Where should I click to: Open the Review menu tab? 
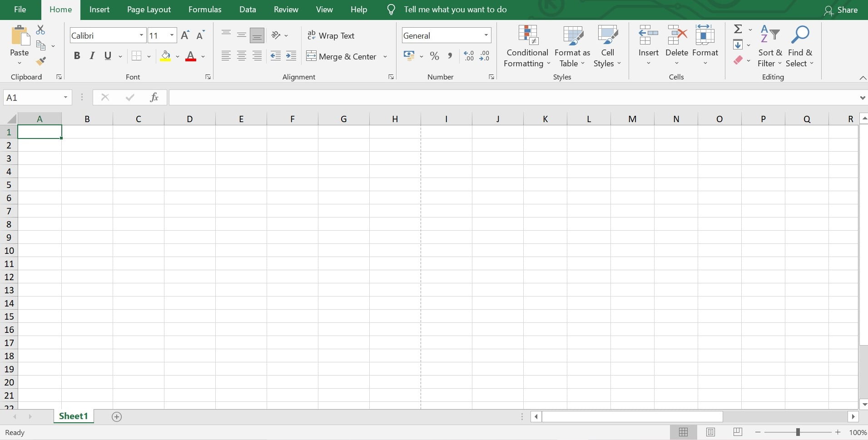[286, 9]
